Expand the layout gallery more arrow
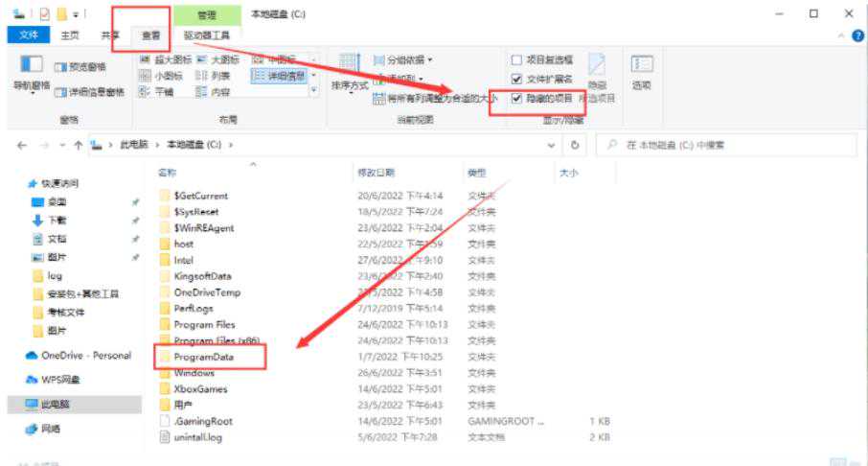 tap(313, 92)
